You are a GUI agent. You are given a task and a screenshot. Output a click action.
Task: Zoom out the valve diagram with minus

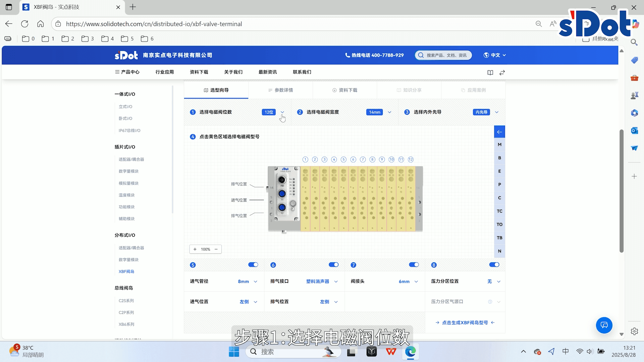[216, 249]
